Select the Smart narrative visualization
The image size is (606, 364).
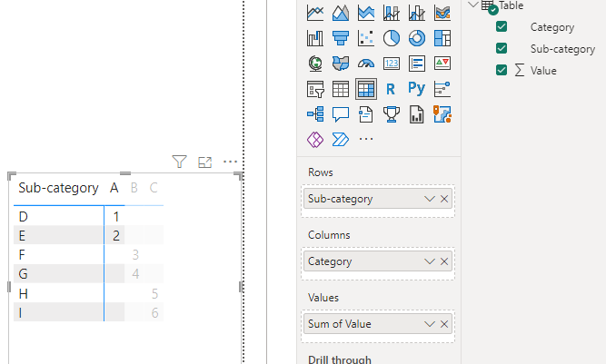coord(365,114)
